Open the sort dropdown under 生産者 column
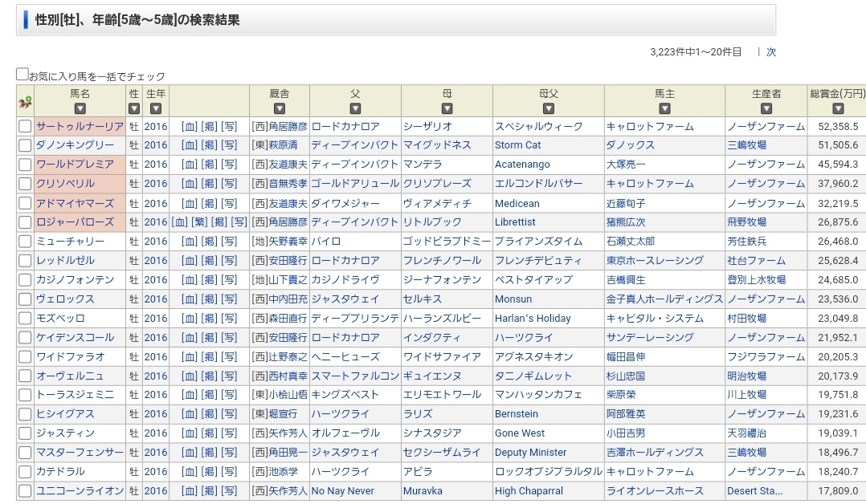The image size is (866, 504). click(x=766, y=109)
